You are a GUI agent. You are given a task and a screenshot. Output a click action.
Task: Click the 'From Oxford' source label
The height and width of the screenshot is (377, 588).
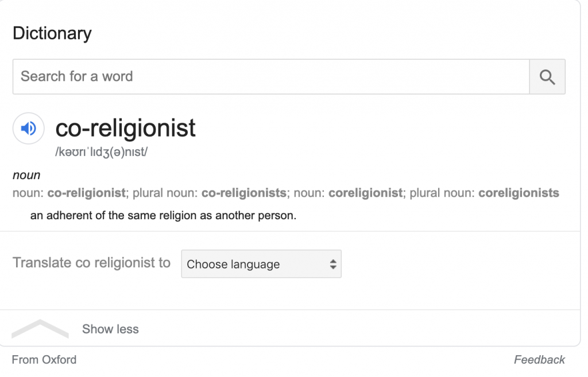[x=44, y=360]
